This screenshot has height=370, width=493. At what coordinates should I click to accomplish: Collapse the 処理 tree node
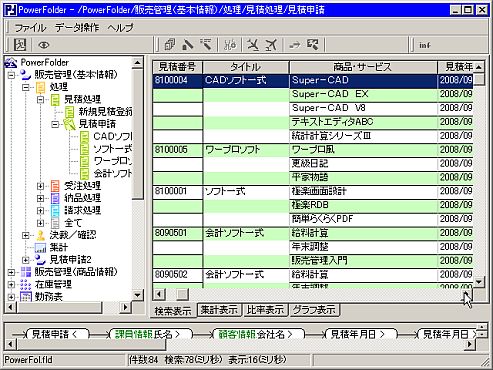point(26,87)
